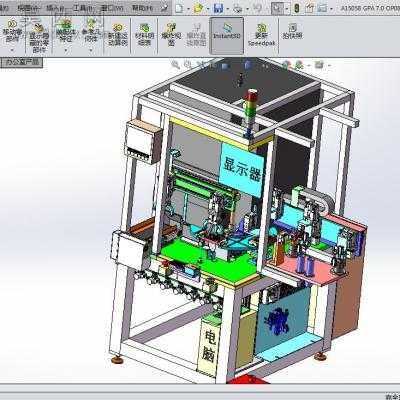The width and height of the screenshot is (400, 400).
Task: Select the 电脑 computer cabinet in the model
Action: pyautogui.click(x=210, y=345)
